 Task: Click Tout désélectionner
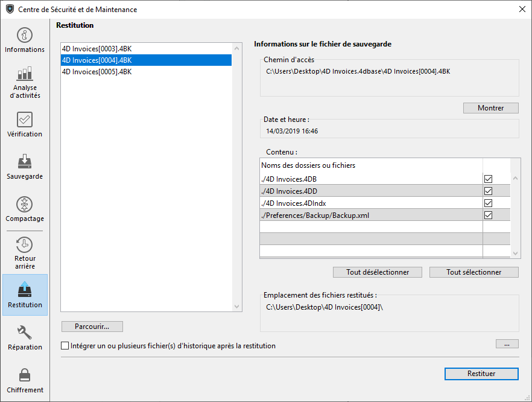pos(378,272)
